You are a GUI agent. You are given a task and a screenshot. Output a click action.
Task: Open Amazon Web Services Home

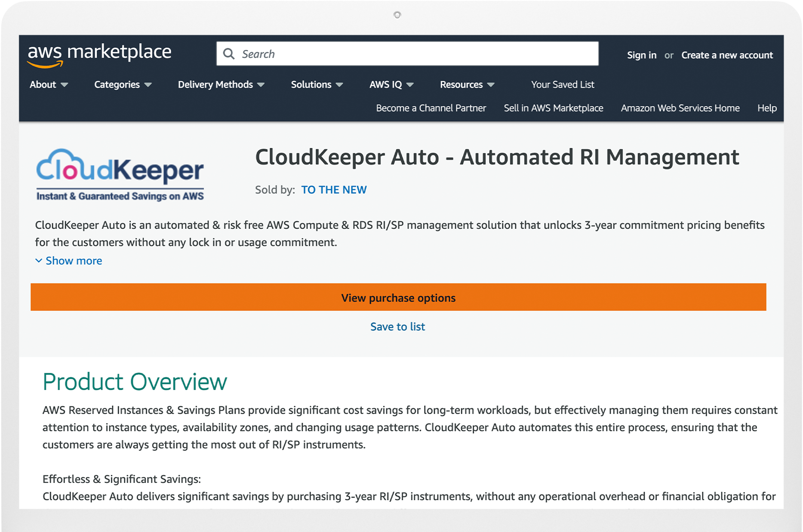(680, 108)
